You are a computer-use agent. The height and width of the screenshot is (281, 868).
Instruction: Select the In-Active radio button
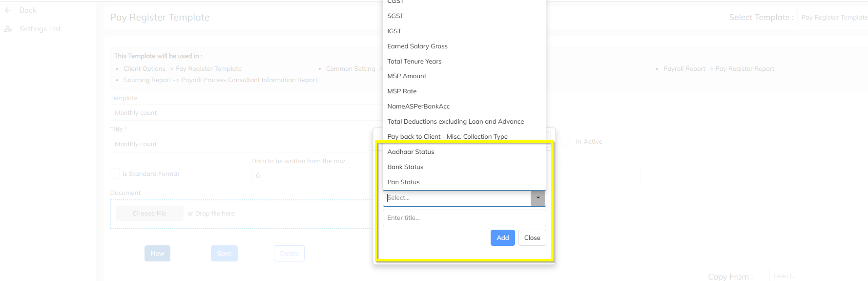pyautogui.click(x=566, y=142)
